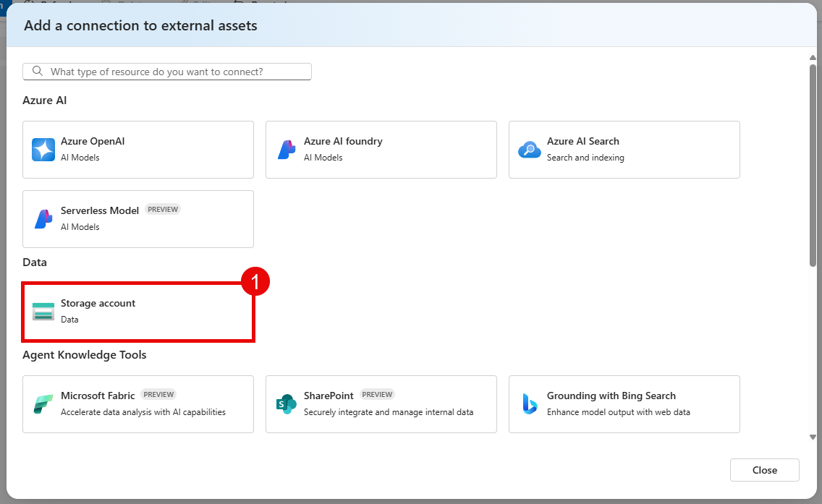This screenshot has height=504, width=822.
Task: Click the scrollbar down arrow
Action: pyautogui.click(x=812, y=436)
